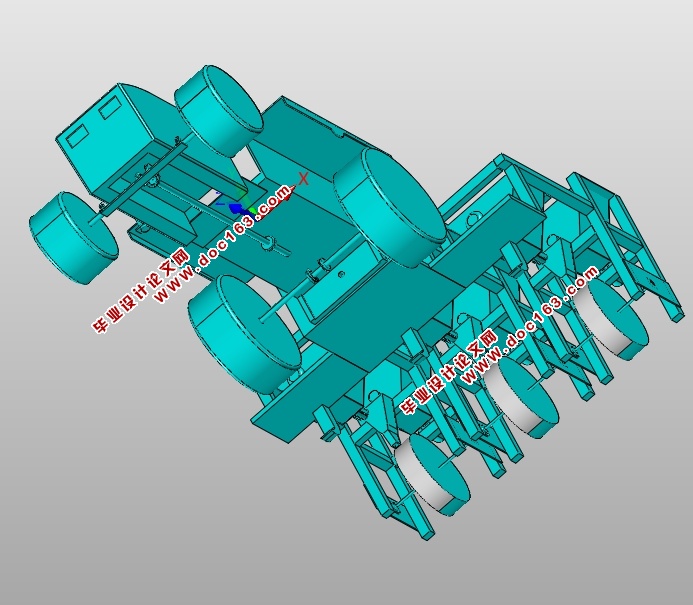Click the blue origin cube of the triad
693x605 pixels.
pos(236,208)
